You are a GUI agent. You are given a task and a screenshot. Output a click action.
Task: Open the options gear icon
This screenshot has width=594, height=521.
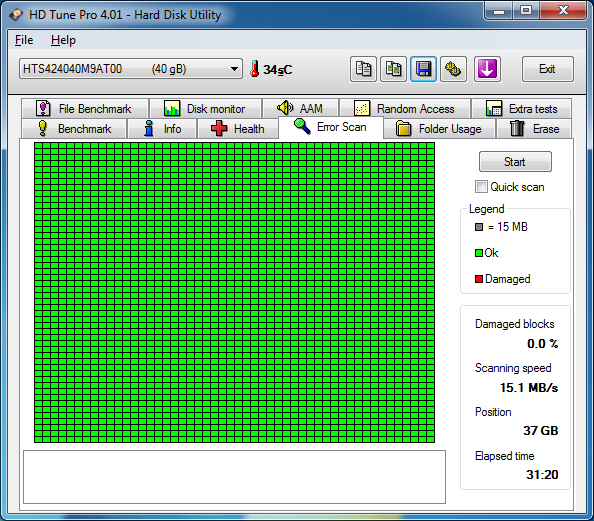point(453,69)
